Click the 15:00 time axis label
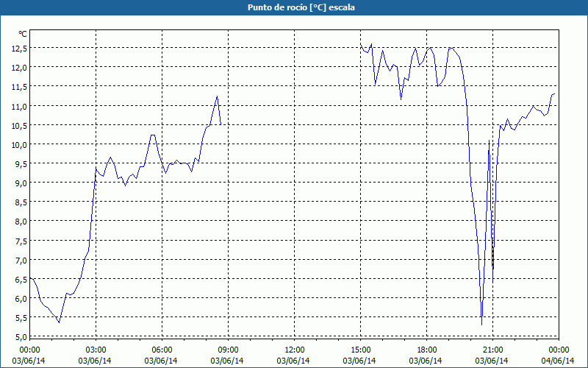The image size is (588, 368). [360, 350]
